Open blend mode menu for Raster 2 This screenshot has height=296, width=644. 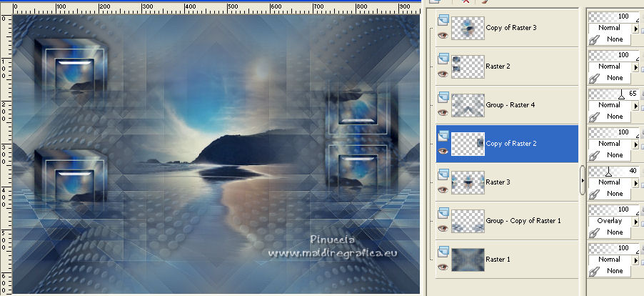(635, 67)
